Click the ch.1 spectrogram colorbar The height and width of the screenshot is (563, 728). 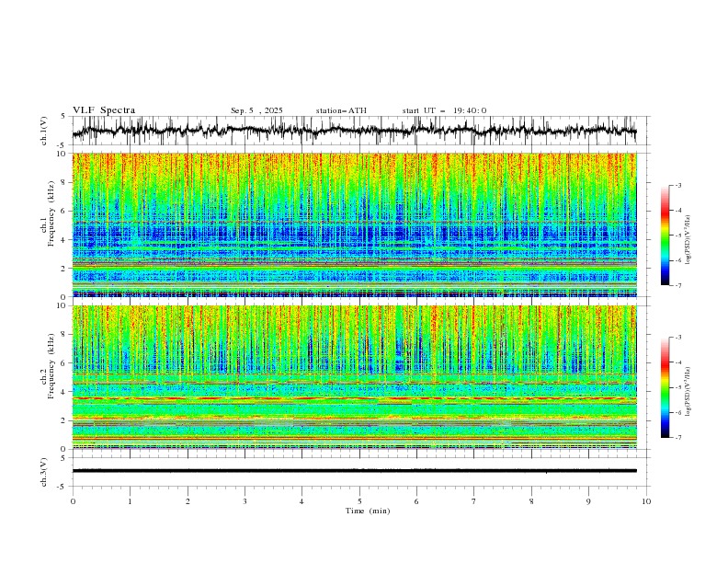[x=665, y=236]
